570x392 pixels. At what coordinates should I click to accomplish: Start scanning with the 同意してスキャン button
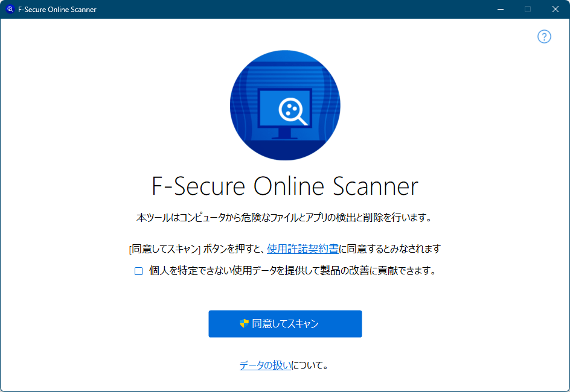coord(285,324)
